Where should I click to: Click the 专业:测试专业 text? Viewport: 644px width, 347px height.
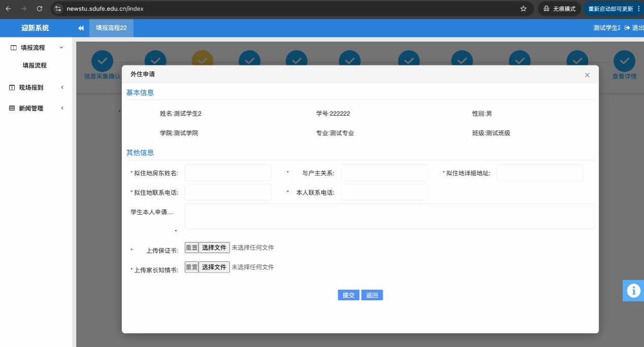[335, 133]
